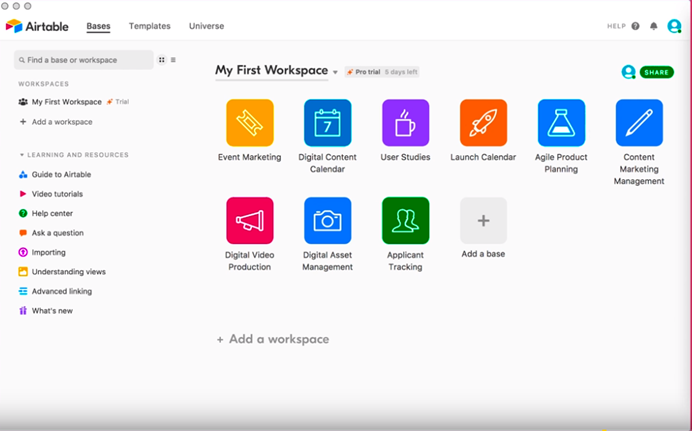Screen dimensions: 692x432
Task: Click the Advanced linking icon
Action: [23, 291]
